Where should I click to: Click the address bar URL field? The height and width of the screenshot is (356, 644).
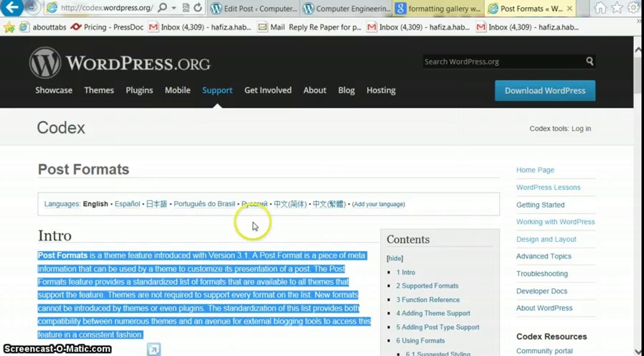[x=106, y=8]
